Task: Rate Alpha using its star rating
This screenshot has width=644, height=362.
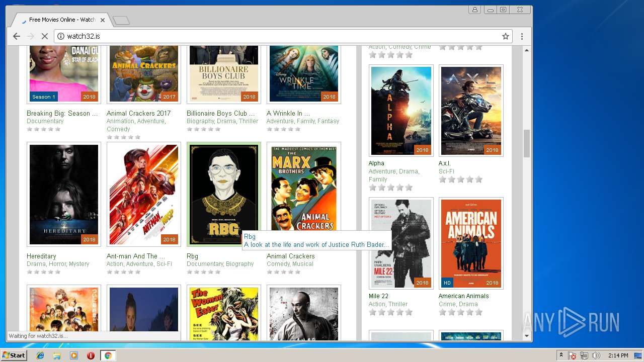Action: pyautogui.click(x=390, y=188)
